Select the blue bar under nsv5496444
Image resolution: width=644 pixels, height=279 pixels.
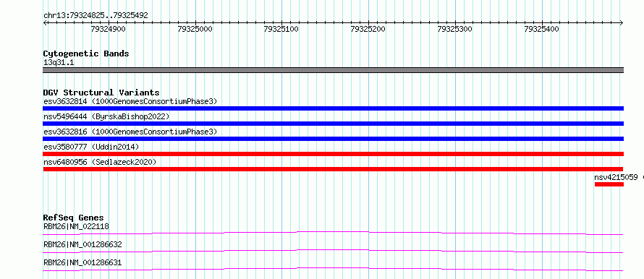334,124
